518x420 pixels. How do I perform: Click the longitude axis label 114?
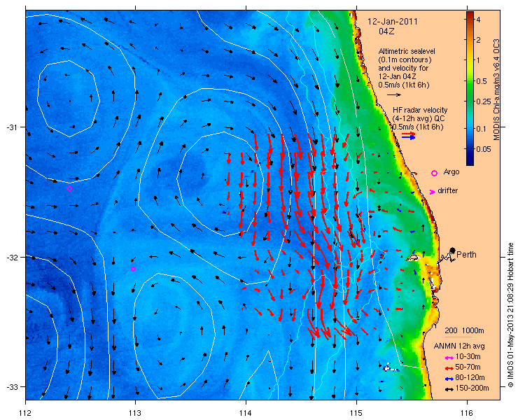point(246,413)
